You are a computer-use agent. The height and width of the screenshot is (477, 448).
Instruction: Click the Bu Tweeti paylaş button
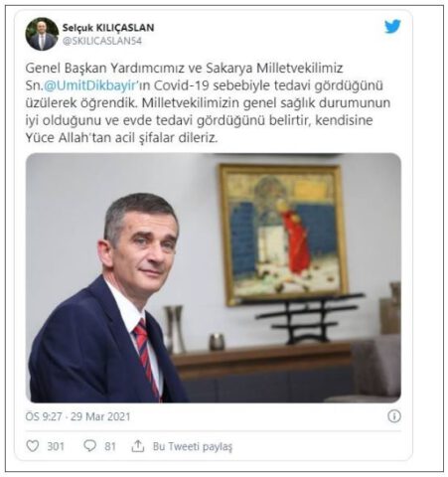[193, 446]
